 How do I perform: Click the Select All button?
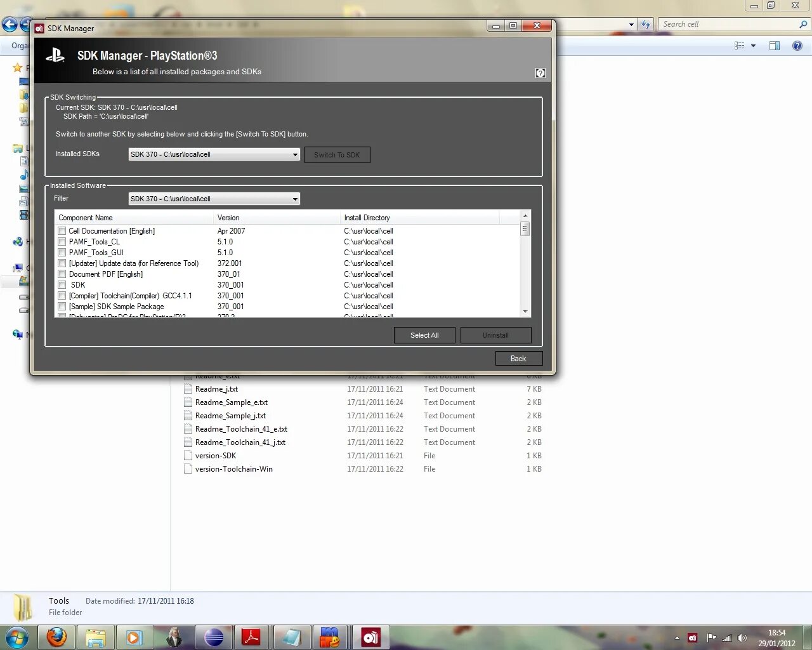point(424,335)
